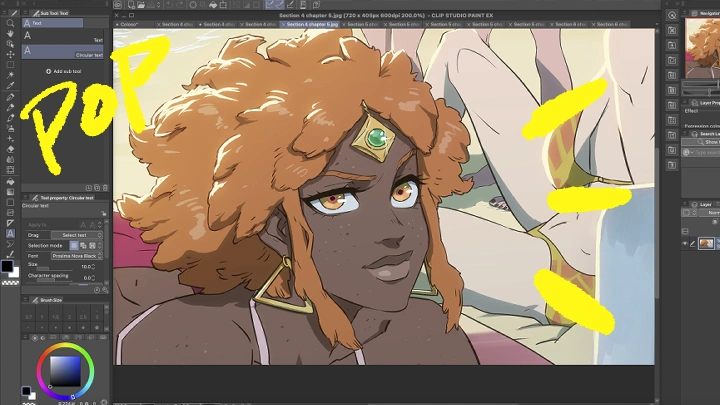Select the Gradient tool
The image size is (720, 405).
[x=10, y=192]
